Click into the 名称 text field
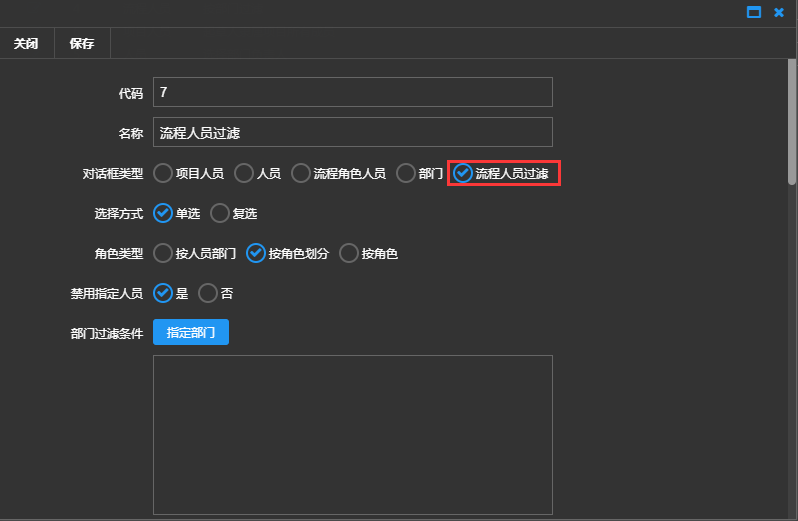This screenshot has width=798, height=521. point(352,132)
